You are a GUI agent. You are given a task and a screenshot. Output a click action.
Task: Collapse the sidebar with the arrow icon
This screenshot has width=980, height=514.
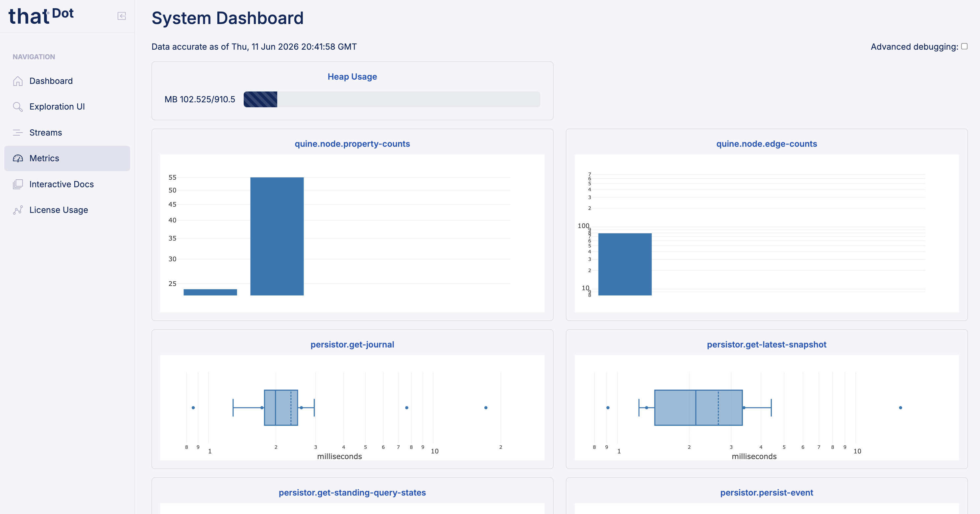121,16
